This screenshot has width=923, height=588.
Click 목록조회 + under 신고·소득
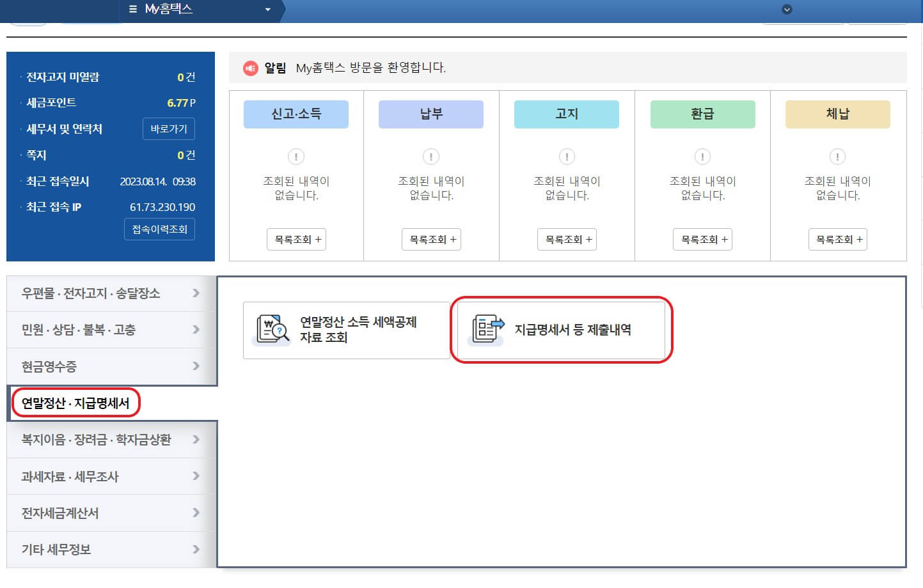pos(297,240)
